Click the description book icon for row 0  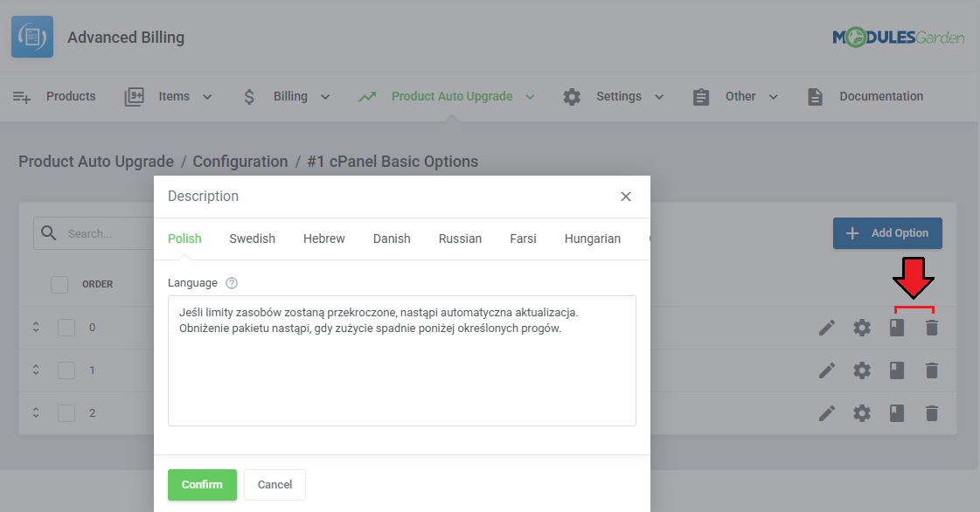coord(897,328)
